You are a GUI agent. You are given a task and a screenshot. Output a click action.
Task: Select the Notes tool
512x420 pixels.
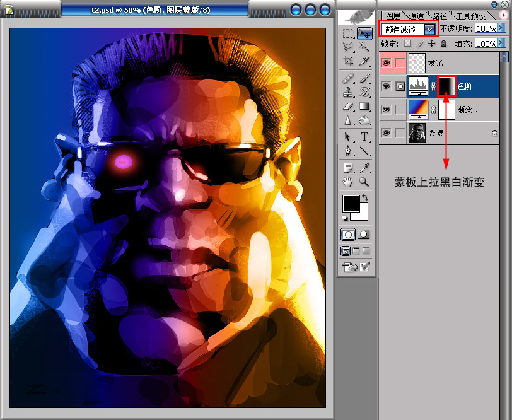click(x=348, y=168)
